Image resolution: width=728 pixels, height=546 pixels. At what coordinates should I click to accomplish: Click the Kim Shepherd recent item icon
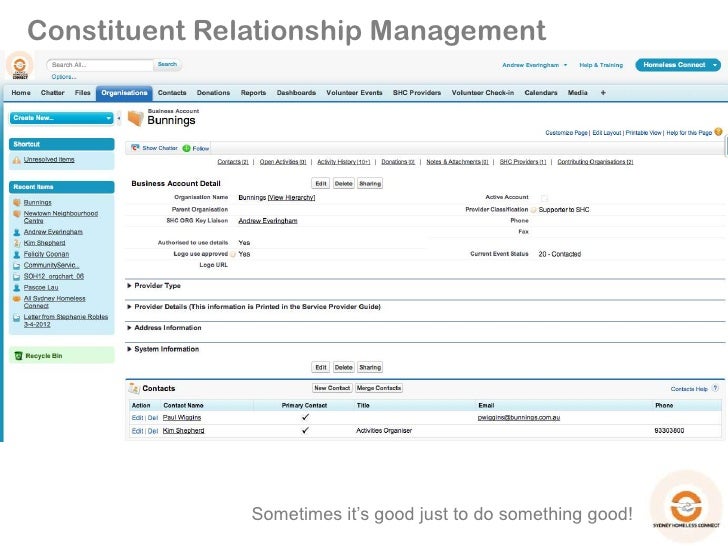click(x=17, y=243)
